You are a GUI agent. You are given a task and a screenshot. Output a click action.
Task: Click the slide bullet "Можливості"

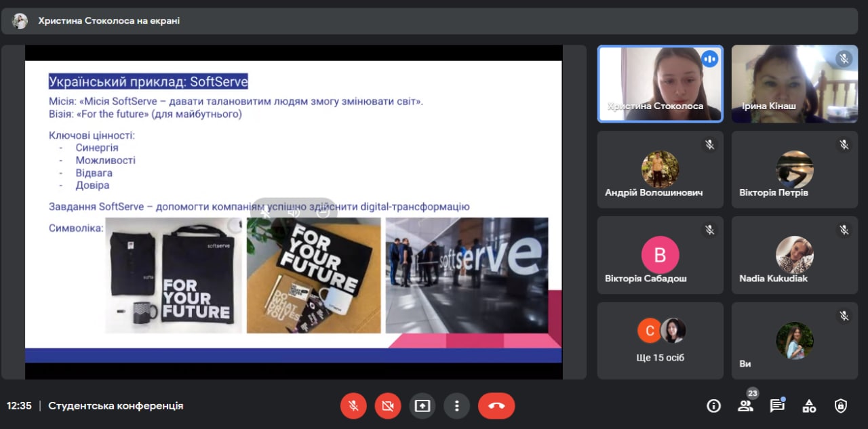(106, 160)
